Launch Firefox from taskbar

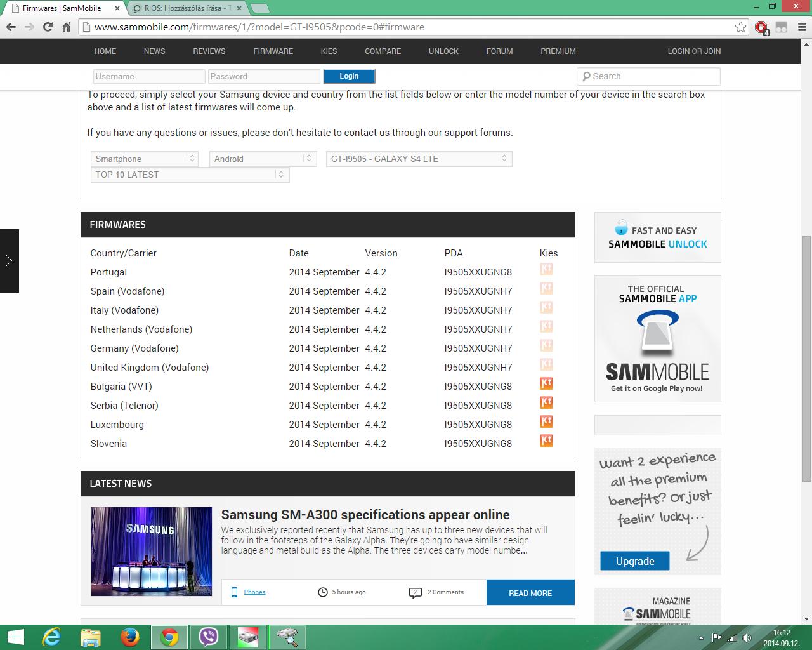[x=130, y=637]
